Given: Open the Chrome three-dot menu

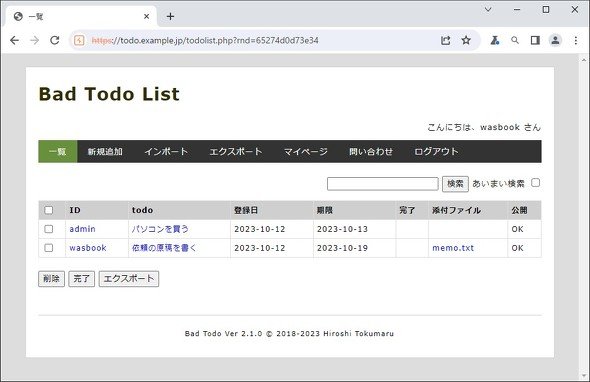Looking at the screenshot, I should click(576, 40).
